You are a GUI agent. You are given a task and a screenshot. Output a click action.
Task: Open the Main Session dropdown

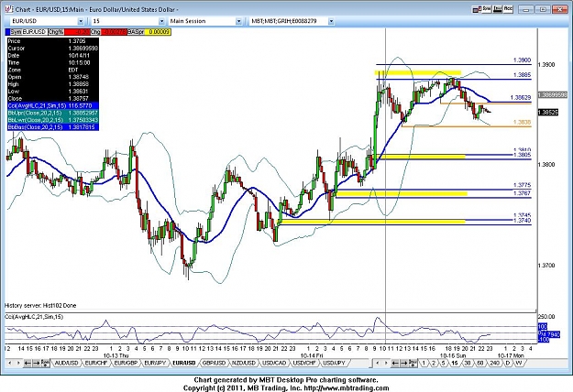[238, 21]
